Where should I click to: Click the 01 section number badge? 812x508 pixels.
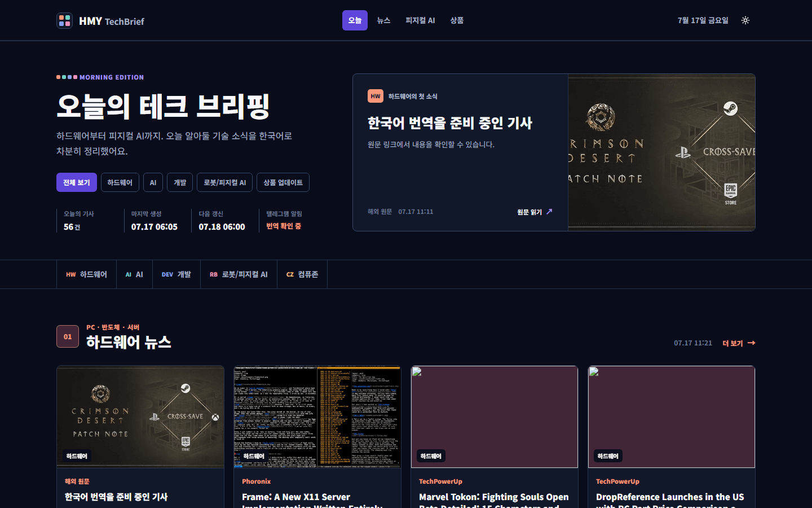click(68, 336)
